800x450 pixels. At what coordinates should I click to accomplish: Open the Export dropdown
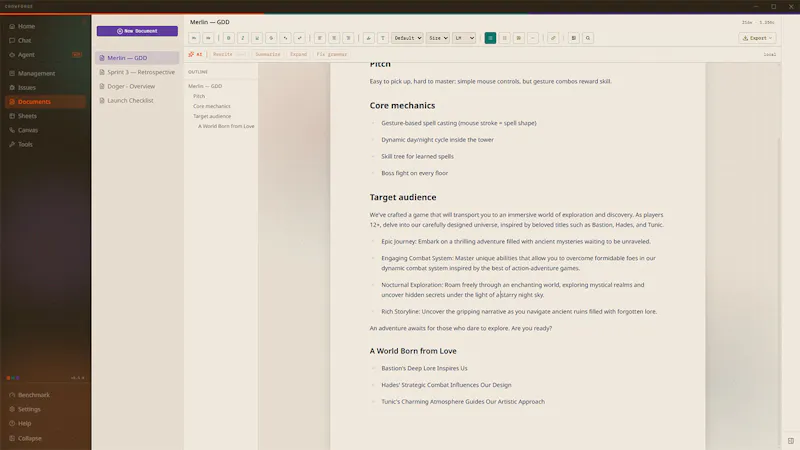[757, 38]
